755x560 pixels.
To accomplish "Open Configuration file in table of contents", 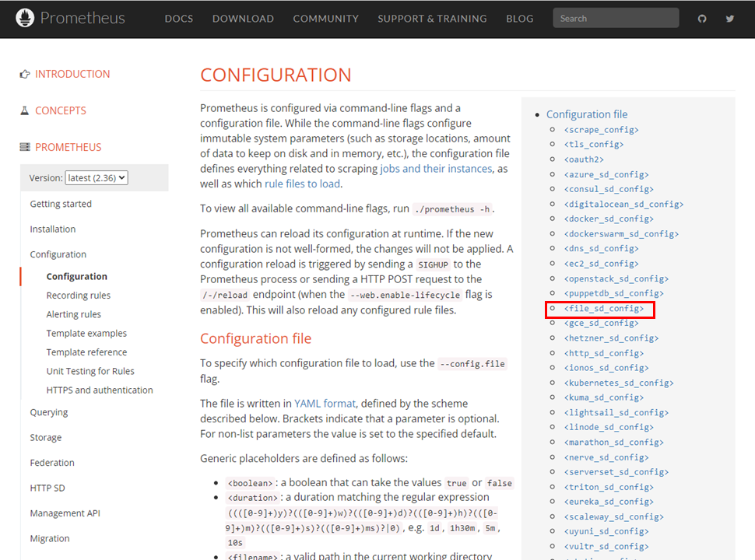I will pos(587,114).
